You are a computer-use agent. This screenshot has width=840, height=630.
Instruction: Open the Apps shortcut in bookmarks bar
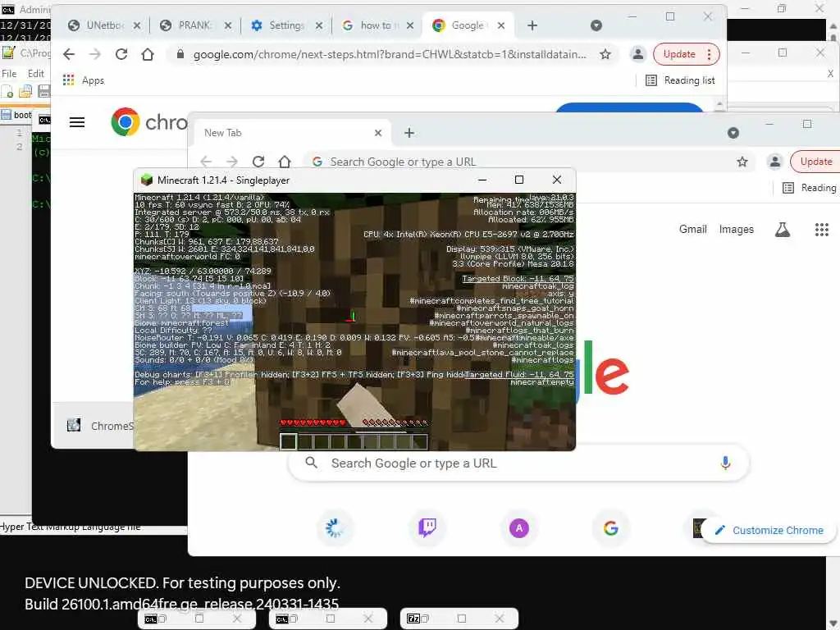[84, 80]
